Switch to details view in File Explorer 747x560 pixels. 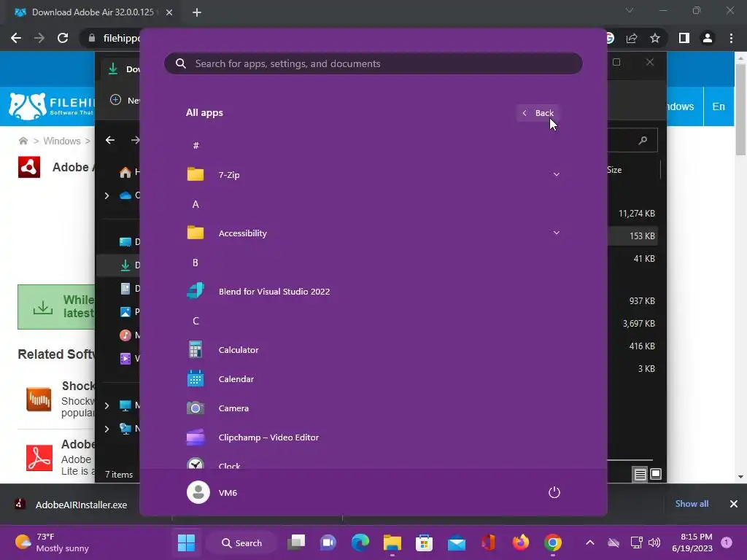pyautogui.click(x=640, y=474)
